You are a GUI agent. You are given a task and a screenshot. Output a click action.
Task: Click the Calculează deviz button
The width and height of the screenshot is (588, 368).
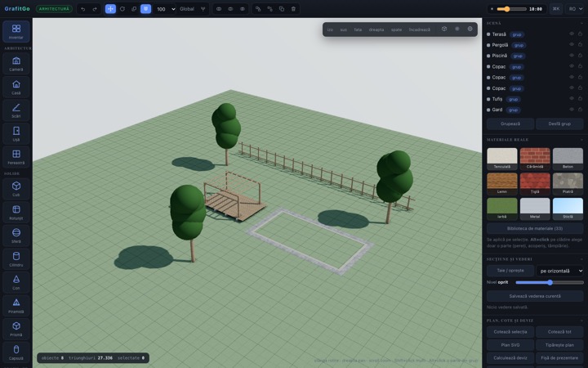point(510,358)
